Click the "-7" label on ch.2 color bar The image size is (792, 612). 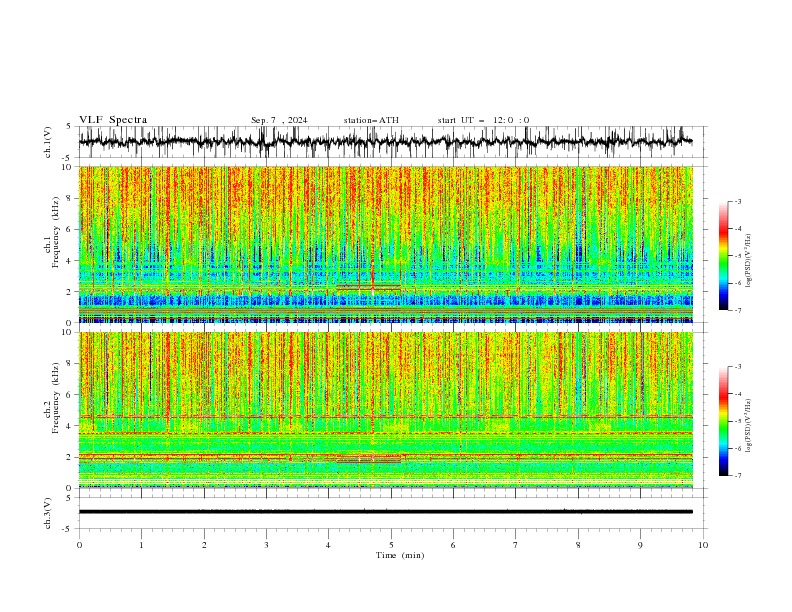(737, 475)
